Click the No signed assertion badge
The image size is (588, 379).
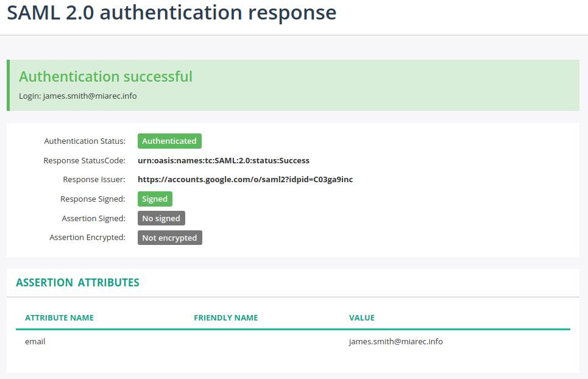pyautogui.click(x=161, y=218)
